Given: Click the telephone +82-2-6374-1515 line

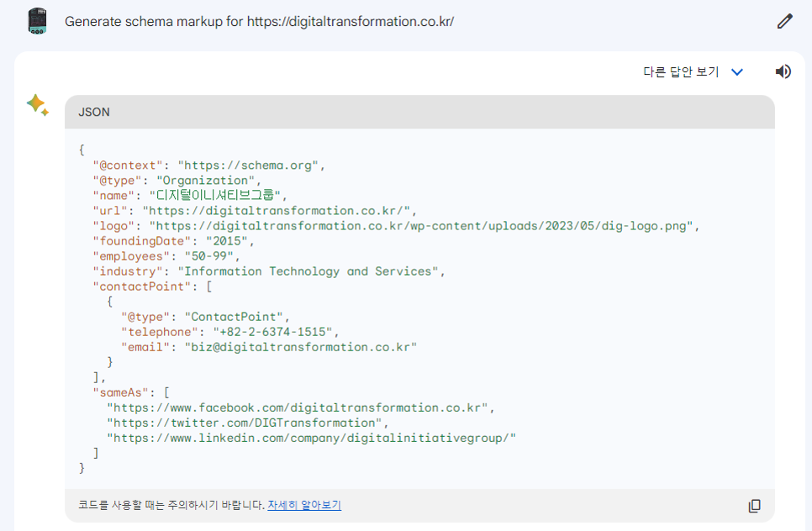Looking at the screenshot, I should (x=230, y=332).
